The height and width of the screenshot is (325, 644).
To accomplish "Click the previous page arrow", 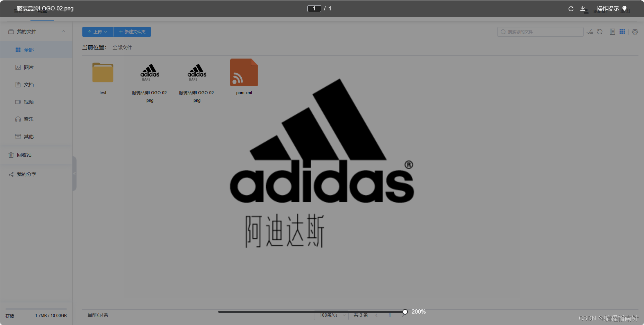I will click(376, 315).
